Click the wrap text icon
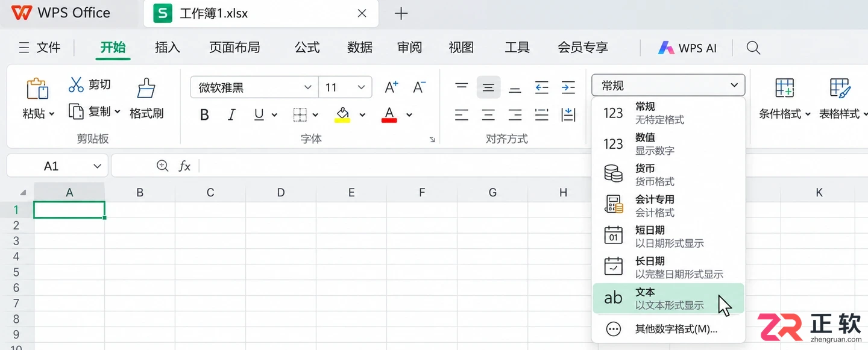 tap(568, 114)
